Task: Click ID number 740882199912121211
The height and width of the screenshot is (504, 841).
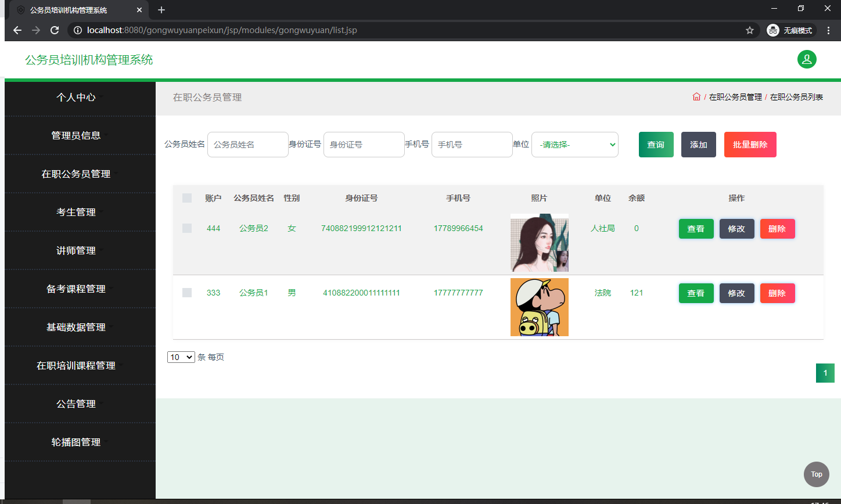Action: [x=361, y=228]
